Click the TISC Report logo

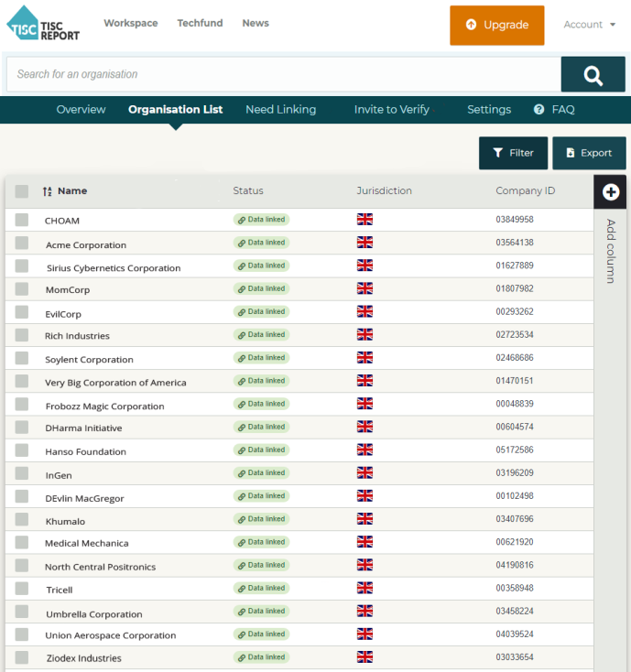(x=43, y=25)
